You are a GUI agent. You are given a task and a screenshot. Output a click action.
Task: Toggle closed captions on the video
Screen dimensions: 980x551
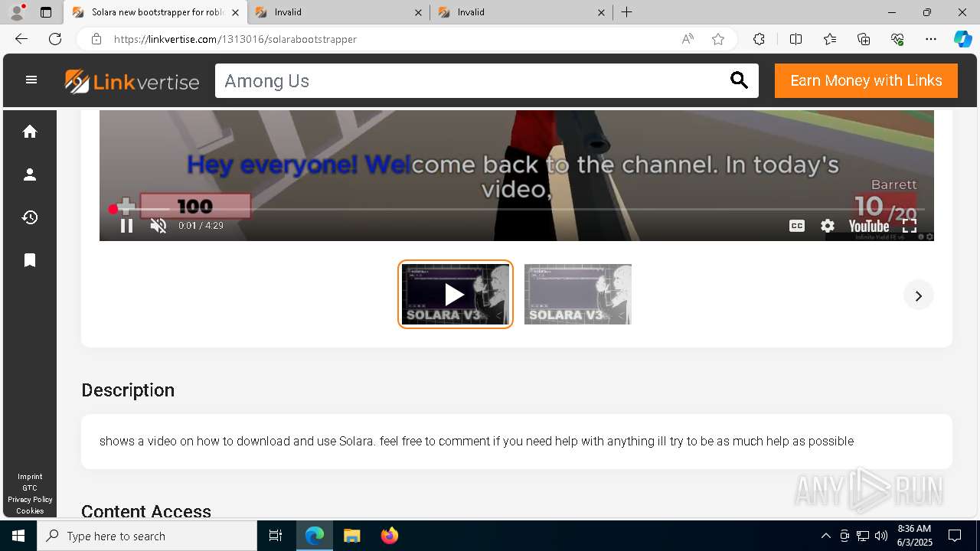click(x=797, y=226)
